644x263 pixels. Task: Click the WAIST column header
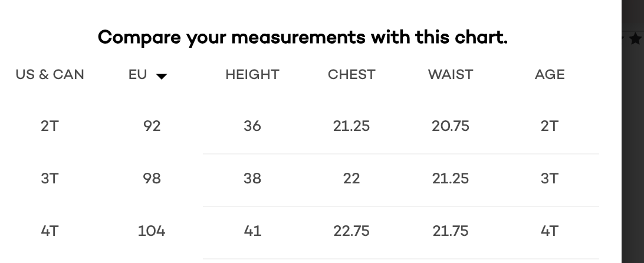click(451, 74)
